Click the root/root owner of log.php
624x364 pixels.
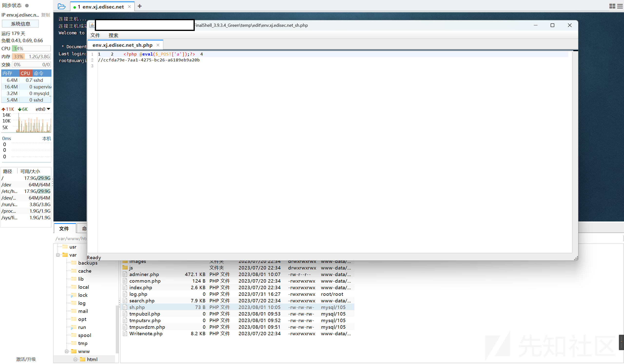tap(332, 294)
